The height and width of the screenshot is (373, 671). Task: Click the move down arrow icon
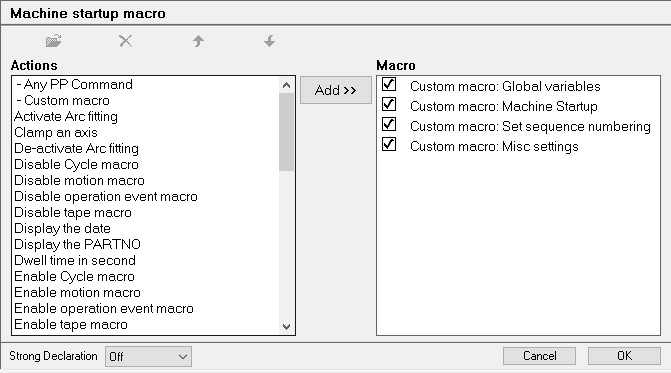[x=270, y=41]
